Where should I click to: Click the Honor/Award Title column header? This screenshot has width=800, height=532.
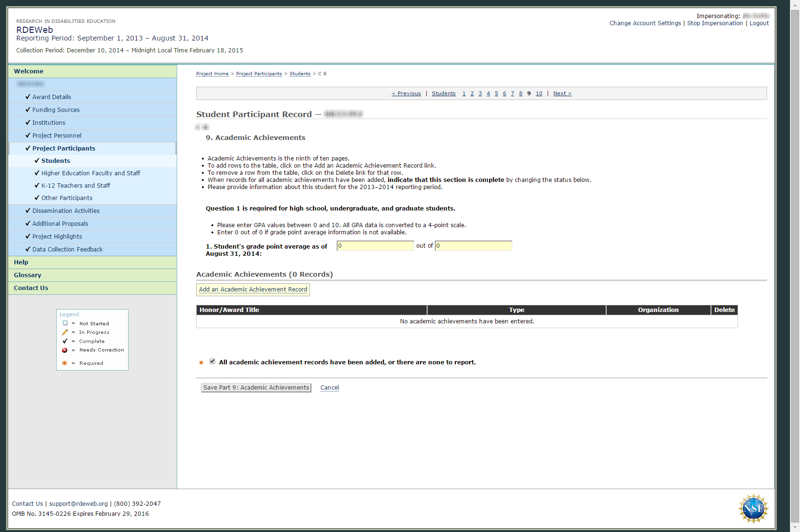point(312,310)
